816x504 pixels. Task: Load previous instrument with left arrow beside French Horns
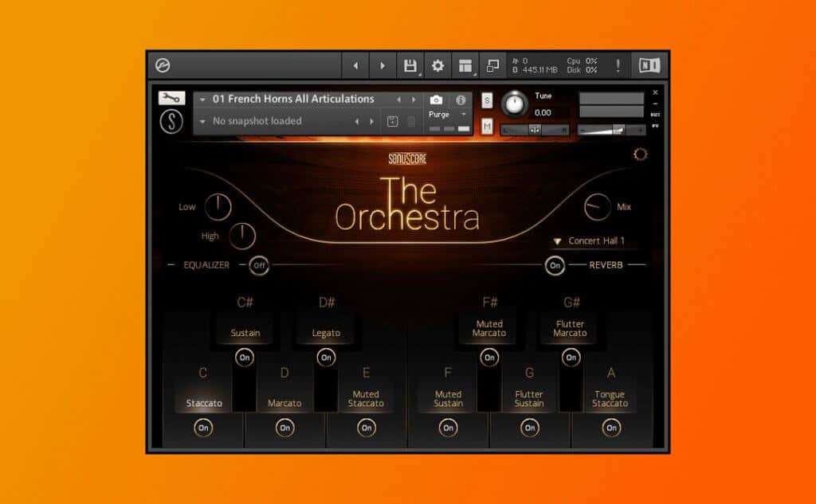point(399,100)
